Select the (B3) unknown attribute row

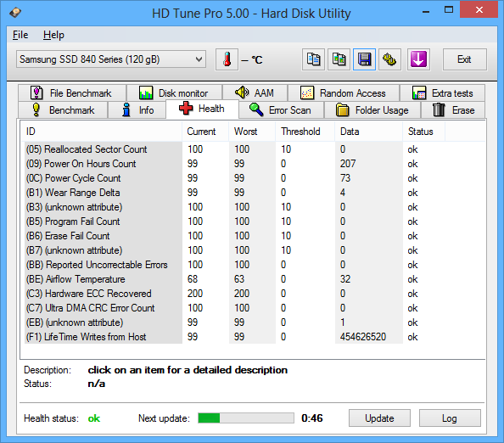pos(234,207)
